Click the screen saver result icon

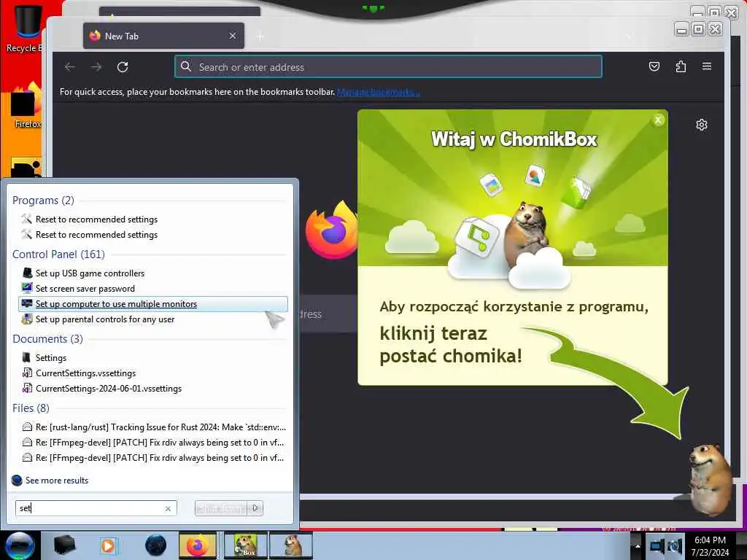click(x=27, y=288)
